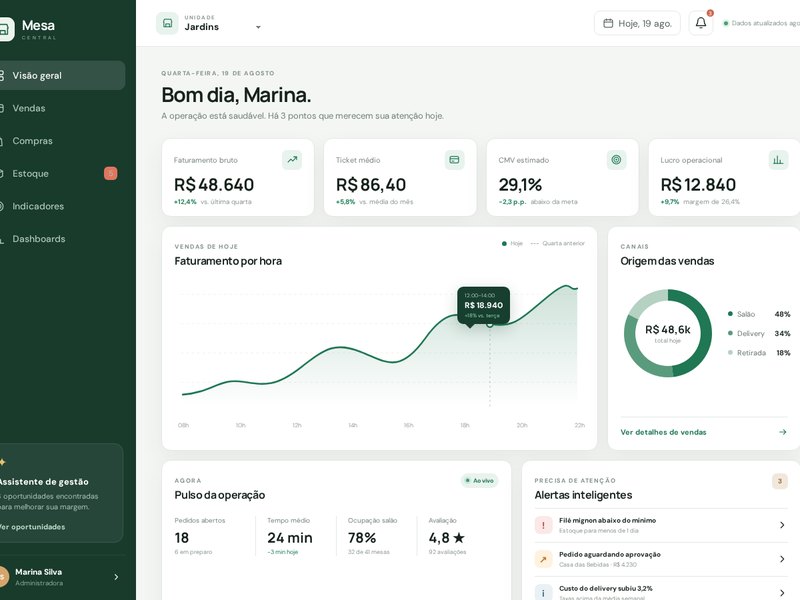Open the Pedido aguardando aprovação chevron
Screen dimensions: 800x600
point(782,559)
